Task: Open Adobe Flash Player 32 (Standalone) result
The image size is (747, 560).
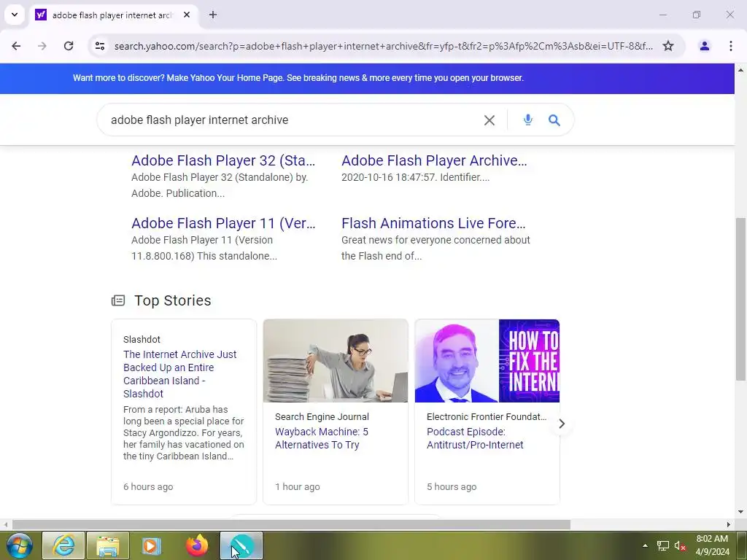Action: pyautogui.click(x=223, y=161)
